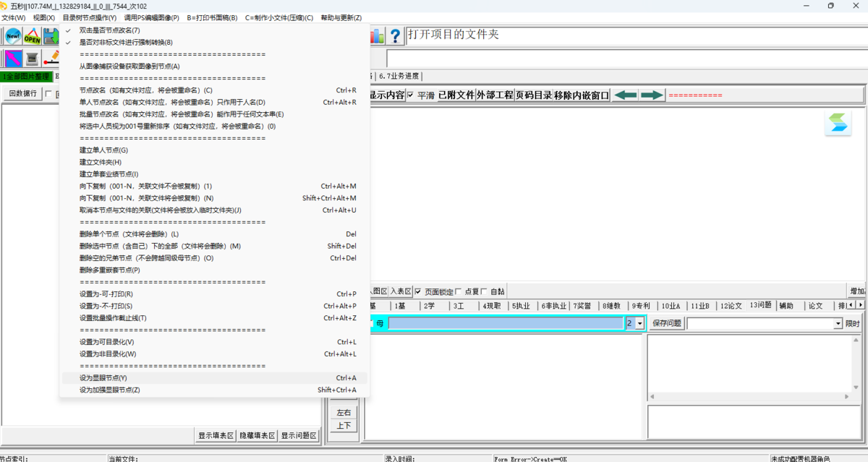Open help with the question mark icon
Screen dimensions: 868x462
point(395,36)
